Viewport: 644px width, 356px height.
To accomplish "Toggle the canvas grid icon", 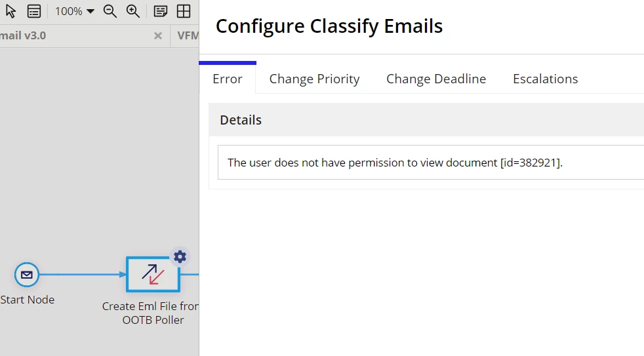I will click(x=184, y=11).
